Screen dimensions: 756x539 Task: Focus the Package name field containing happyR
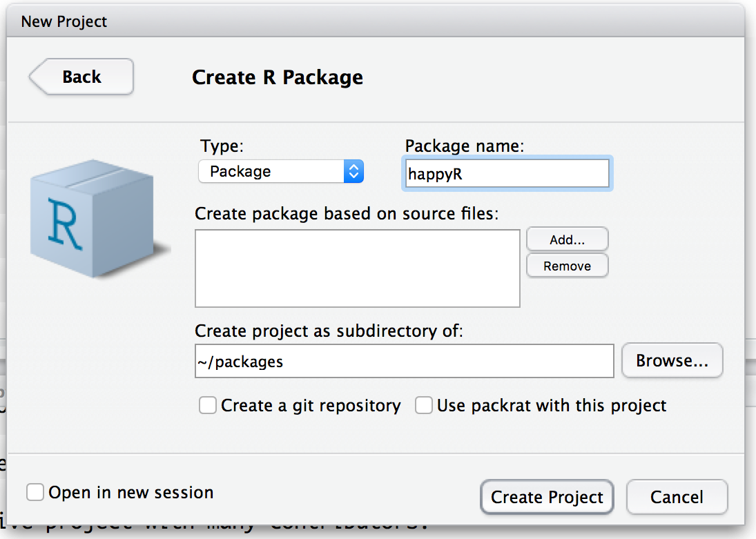[507, 174]
